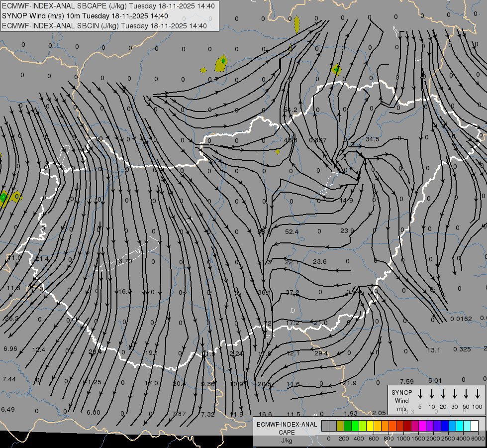Click the 29.4 value on the map
This screenshot has width=487, height=448.
(321, 353)
